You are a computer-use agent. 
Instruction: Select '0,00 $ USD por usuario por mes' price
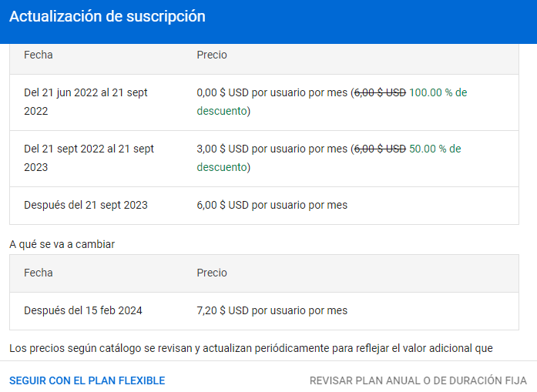click(272, 92)
